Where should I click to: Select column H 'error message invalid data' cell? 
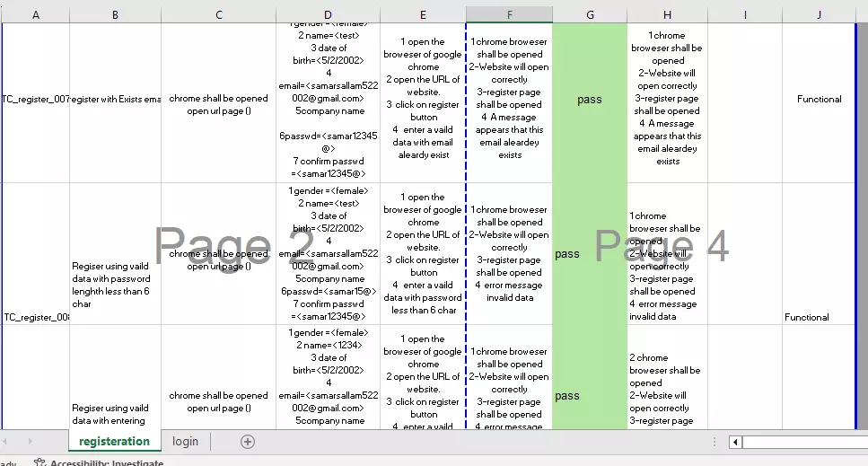click(667, 253)
